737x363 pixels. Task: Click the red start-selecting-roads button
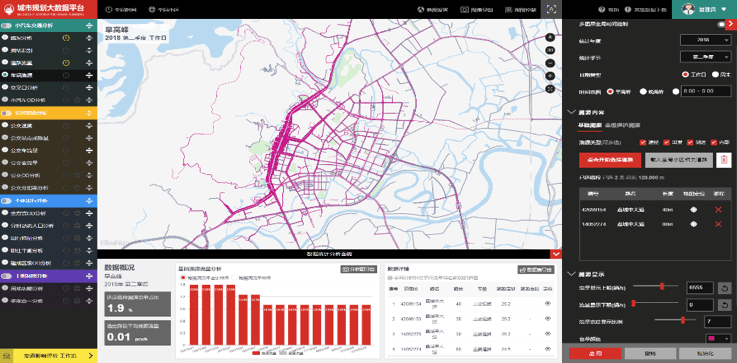click(610, 160)
